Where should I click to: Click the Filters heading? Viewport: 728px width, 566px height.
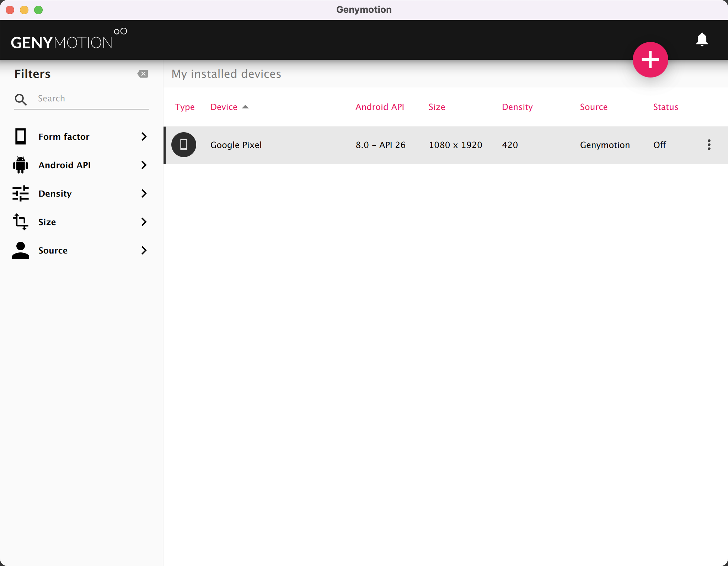pyautogui.click(x=32, y=74)
